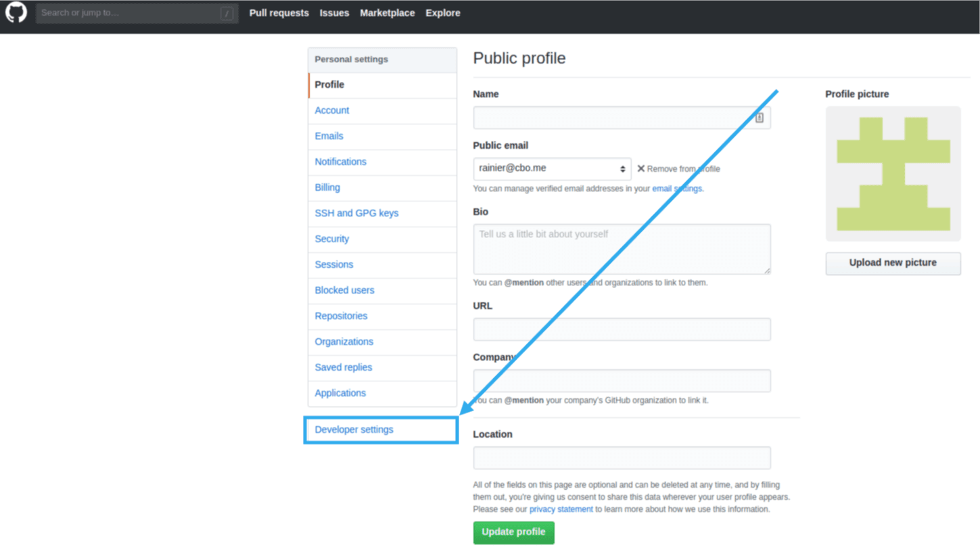Open Applications settings in the sidebar
This screenshot has height=558, width=980.
pos(382,394)
